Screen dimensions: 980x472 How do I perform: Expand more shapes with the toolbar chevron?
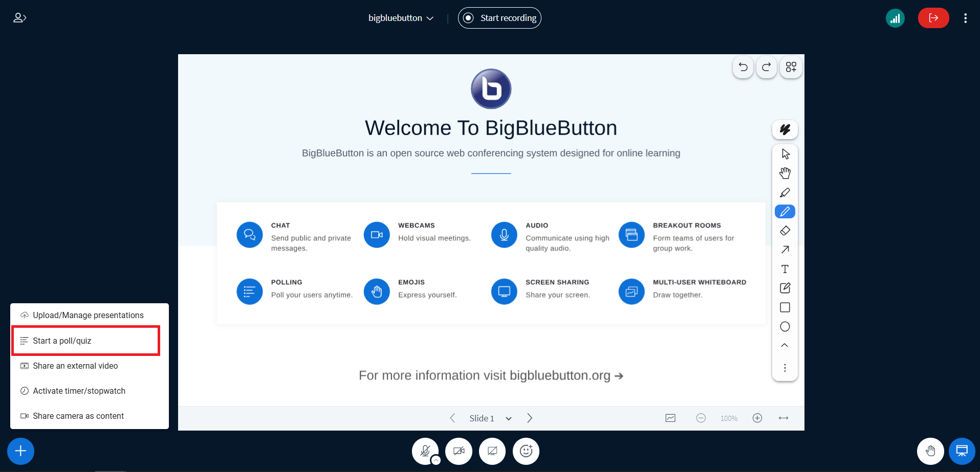(x=785, y=346)
